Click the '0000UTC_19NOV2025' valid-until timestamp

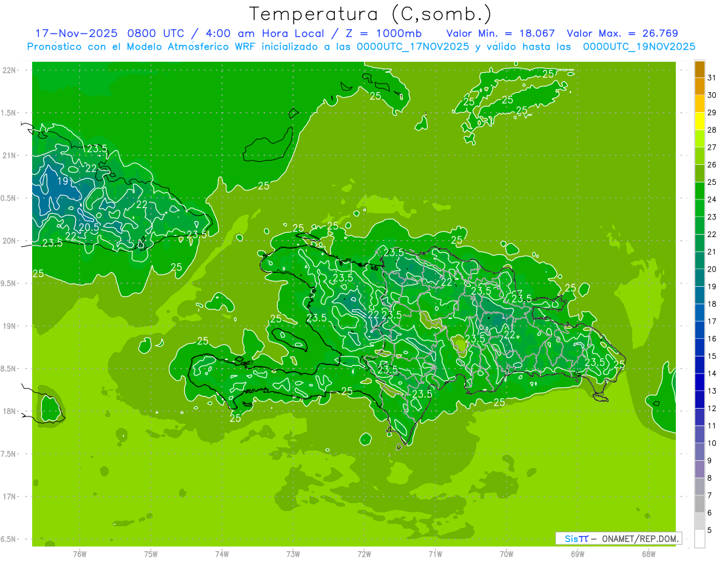click(639, 47)
